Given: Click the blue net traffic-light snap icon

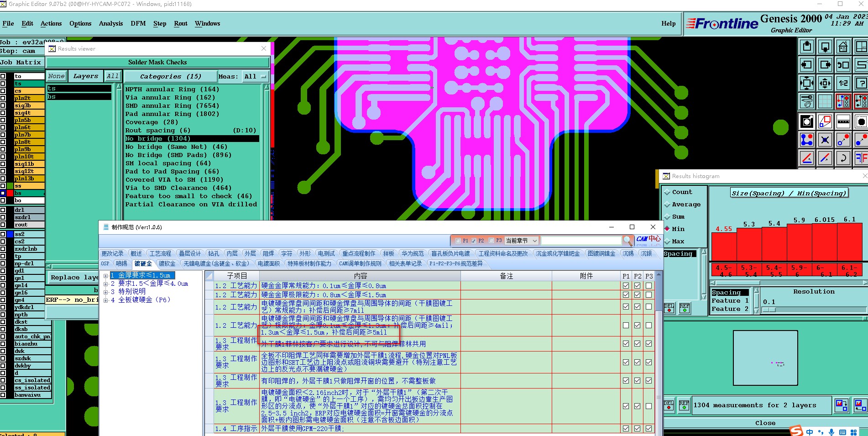Looking at the screenshot, I should (x=843, y=101).
